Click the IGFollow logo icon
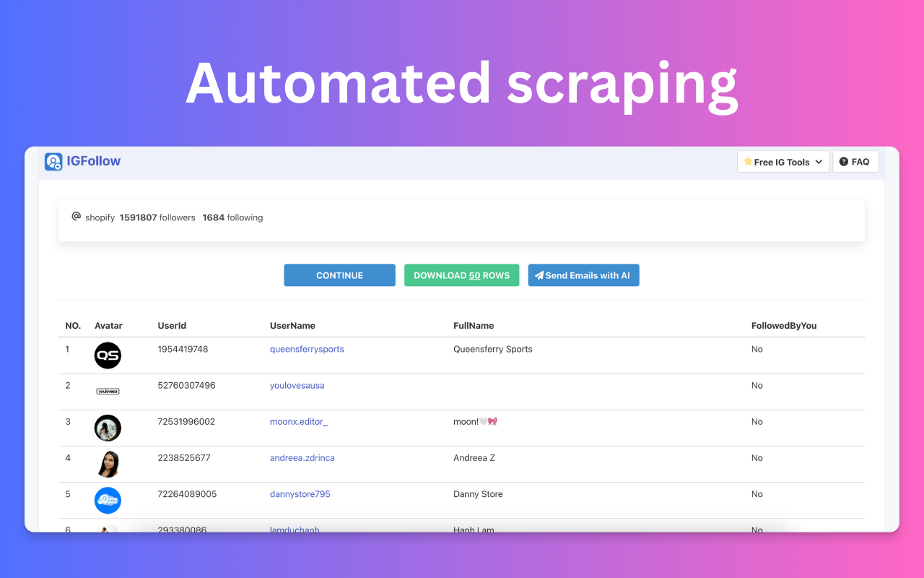This screenshot has height=578, width=924. tap(53, 161)
